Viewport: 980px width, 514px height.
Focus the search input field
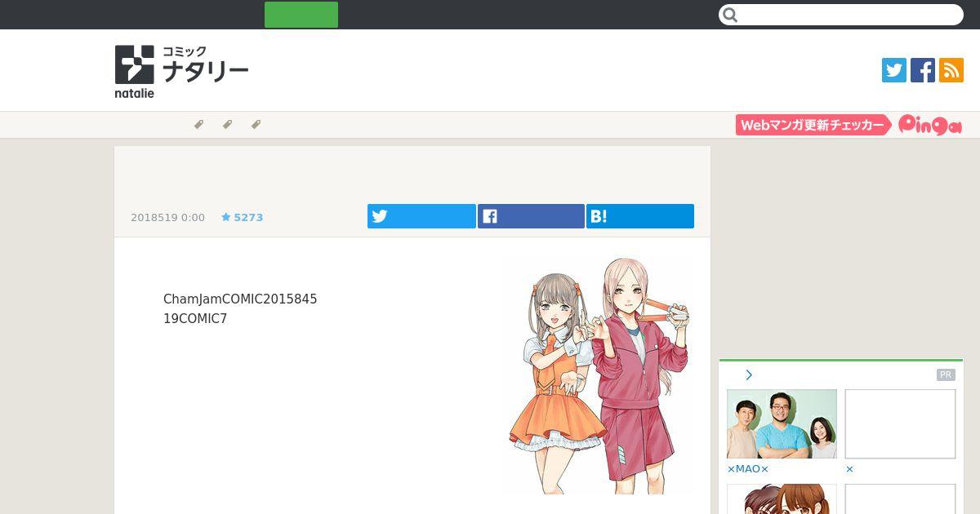point(841,15)
